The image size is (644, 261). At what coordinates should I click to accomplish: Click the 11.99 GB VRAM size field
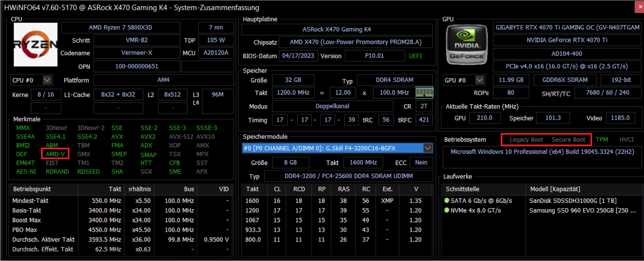(x=511, y=80)
